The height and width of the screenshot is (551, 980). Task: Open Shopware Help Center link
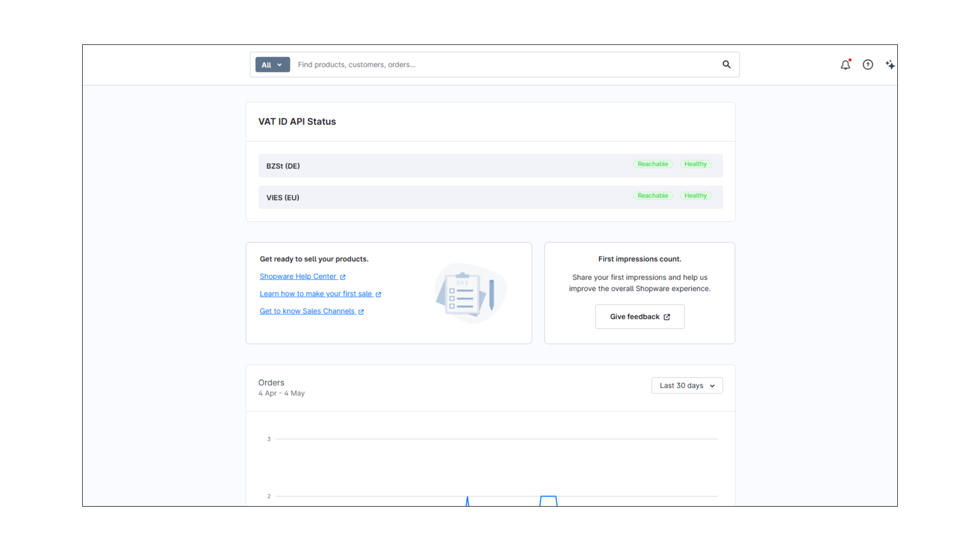click(x=302, y=277)
